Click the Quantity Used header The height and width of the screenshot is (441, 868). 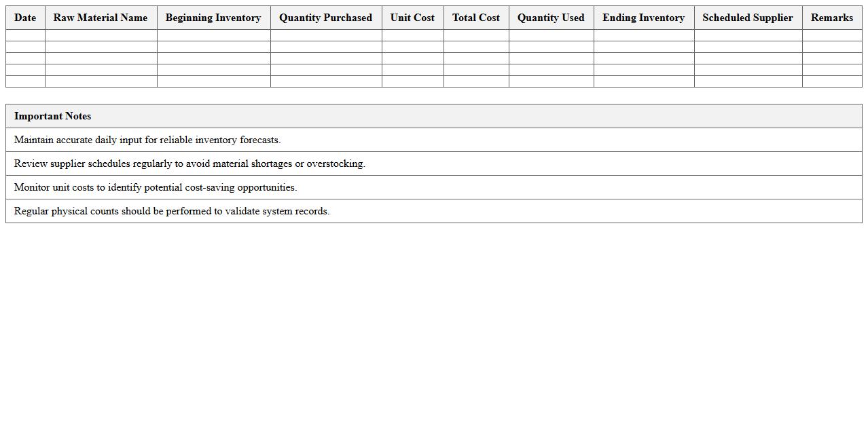(551, 18)
